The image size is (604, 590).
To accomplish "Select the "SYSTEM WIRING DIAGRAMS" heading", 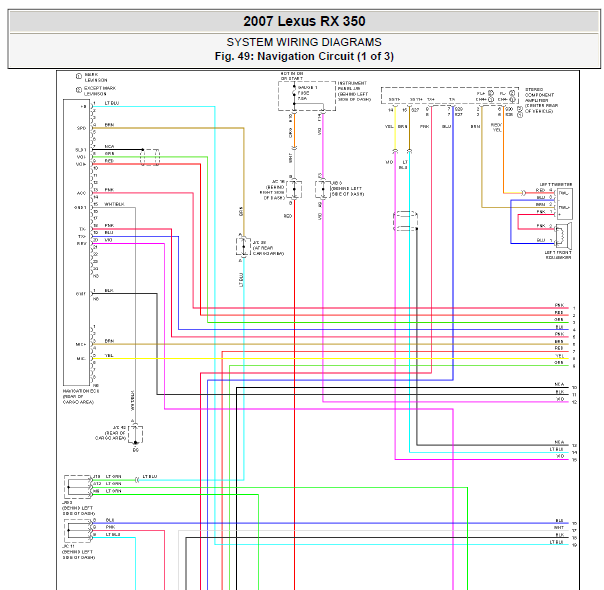I will point(304,42).
